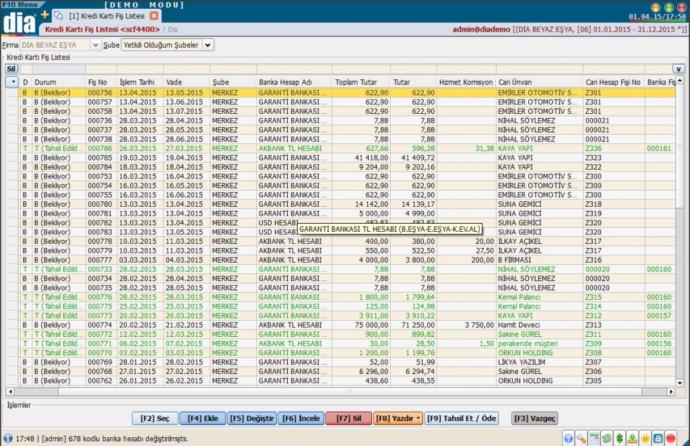This screenshot has width=690, height=446.
Task: Click the vertical scrollbar down arrow
Action: click(x=679, y=383)
